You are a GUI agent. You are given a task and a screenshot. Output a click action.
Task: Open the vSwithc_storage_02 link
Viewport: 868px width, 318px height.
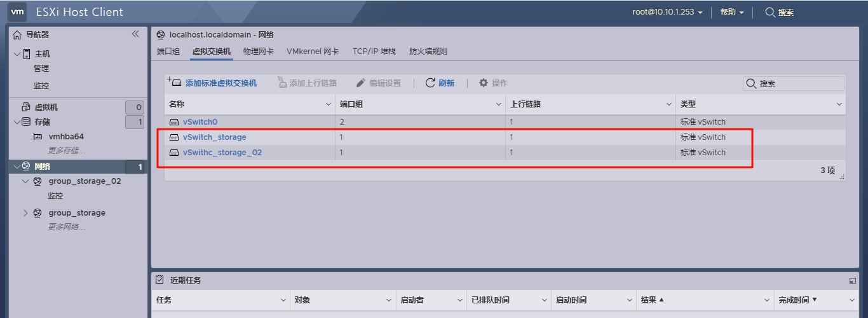point(222,153)
